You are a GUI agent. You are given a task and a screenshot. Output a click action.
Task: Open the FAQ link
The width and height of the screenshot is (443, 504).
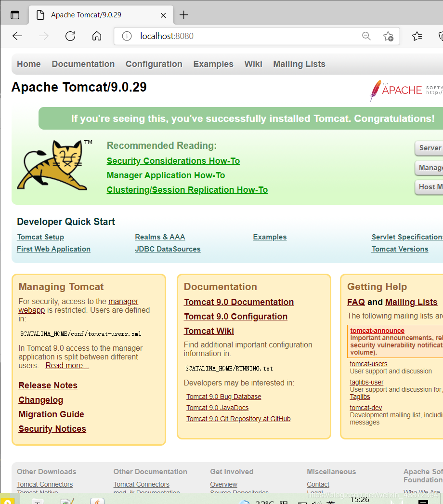tap(356, 302)
